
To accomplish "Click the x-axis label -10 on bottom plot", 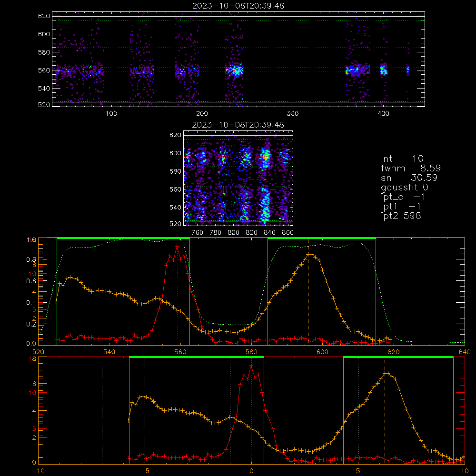I will tap(38, 471).
